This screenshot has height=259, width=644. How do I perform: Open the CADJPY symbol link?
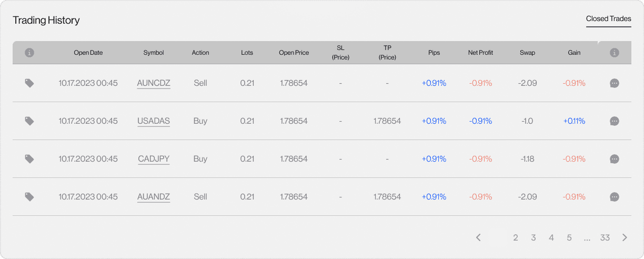(154, 159)
